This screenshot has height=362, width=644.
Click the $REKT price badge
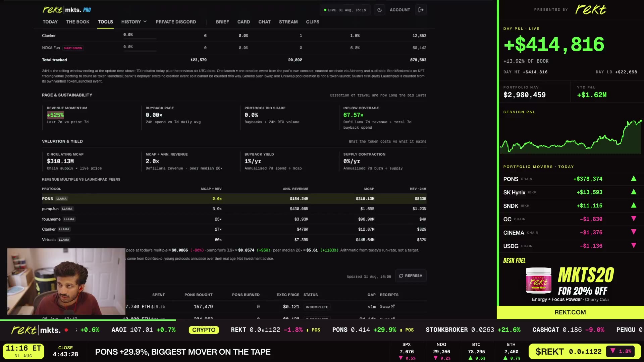(585, 352)
